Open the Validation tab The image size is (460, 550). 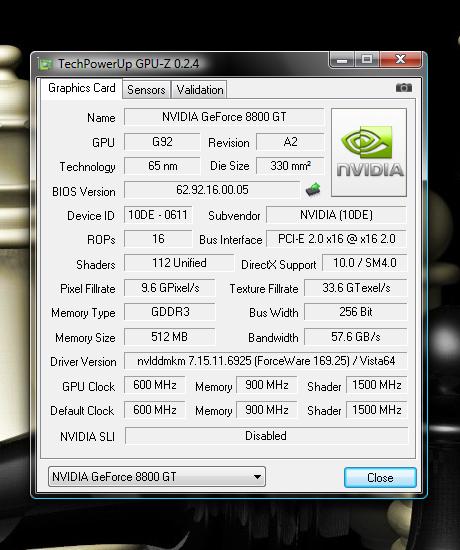(x=200, y=90)
